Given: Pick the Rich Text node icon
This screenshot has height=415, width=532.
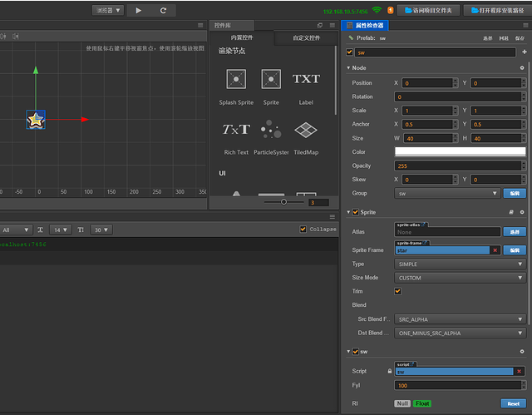Looking at the screenshot, I should 236,130.
